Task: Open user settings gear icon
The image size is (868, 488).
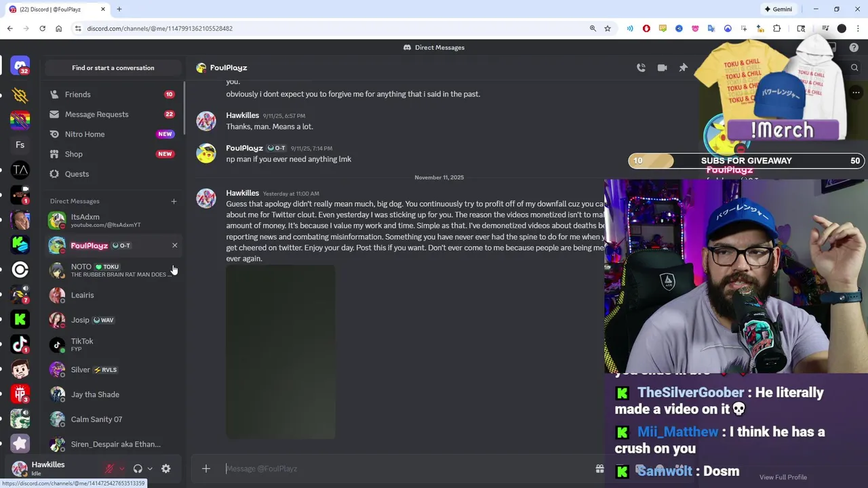Action: click(x=165, y=468)
